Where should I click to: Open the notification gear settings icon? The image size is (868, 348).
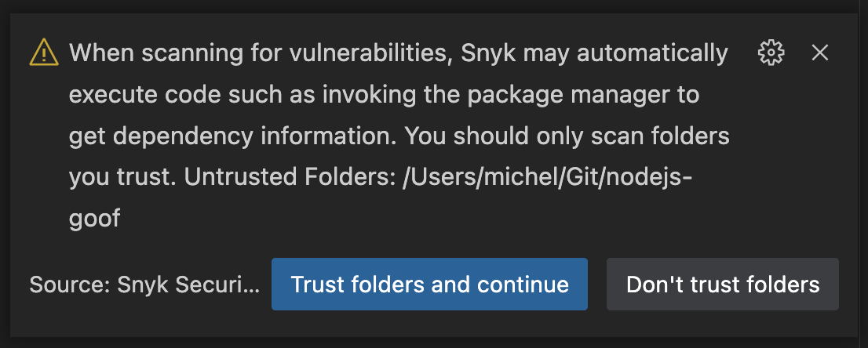coord(771,53)
